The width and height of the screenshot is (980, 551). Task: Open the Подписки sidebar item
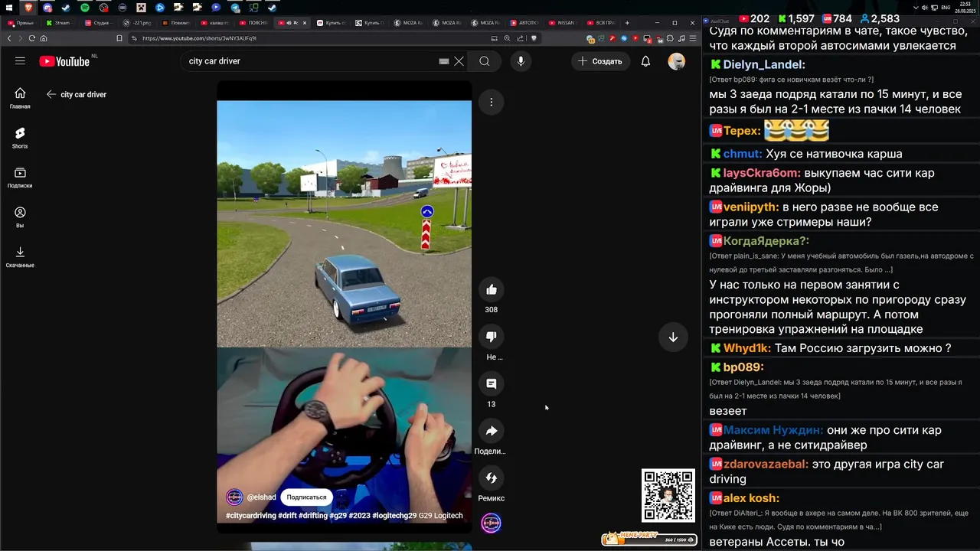point(20,178)
